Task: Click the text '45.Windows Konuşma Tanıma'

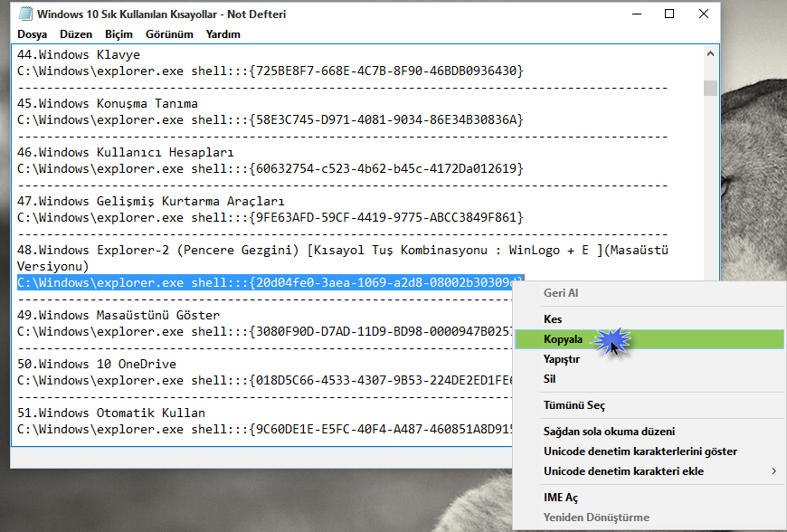Action: (x=108, y=103)
